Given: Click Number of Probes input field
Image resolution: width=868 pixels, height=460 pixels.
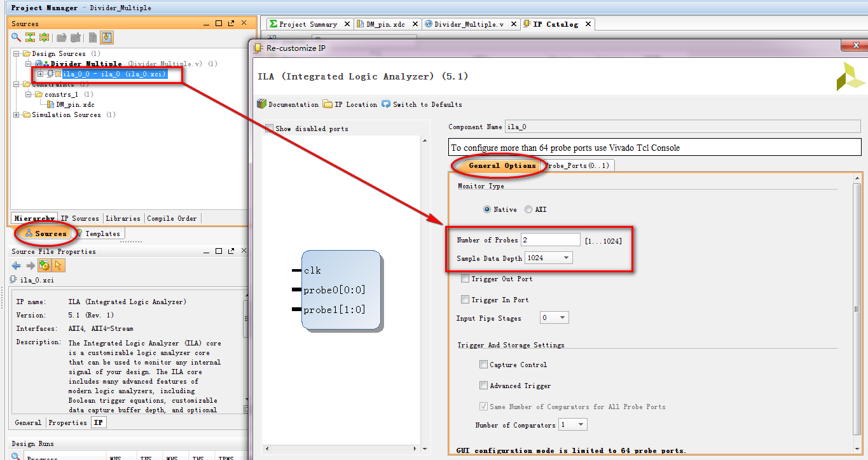Looking at the screenshot, I should coord(551,240).
